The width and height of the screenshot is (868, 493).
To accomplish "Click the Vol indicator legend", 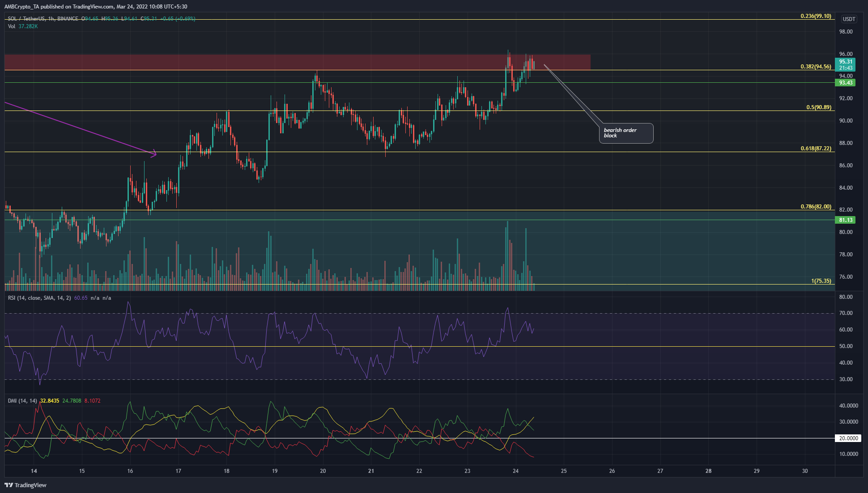I will [x=22, y=26].
